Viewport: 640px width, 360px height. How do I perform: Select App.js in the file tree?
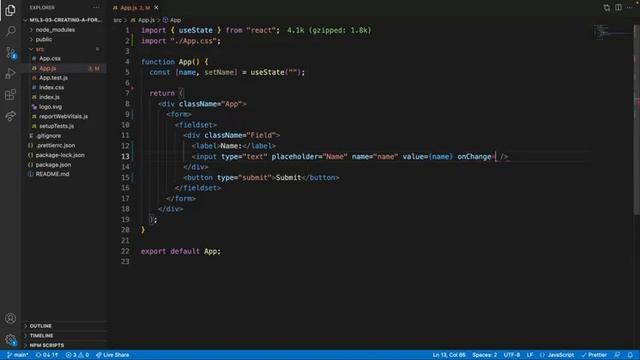click(x=64, y=69)
